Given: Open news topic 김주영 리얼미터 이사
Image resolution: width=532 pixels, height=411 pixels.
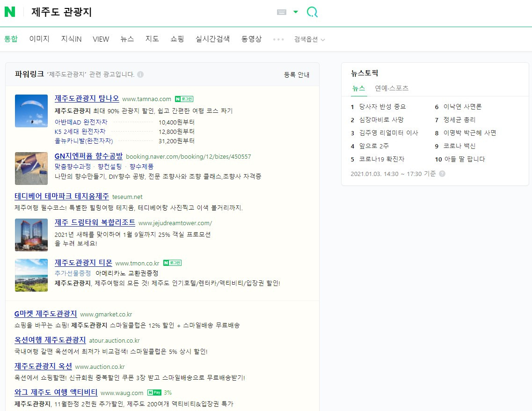Looking at the screenshot, I should pyautogui.click(x=388, y=133).
